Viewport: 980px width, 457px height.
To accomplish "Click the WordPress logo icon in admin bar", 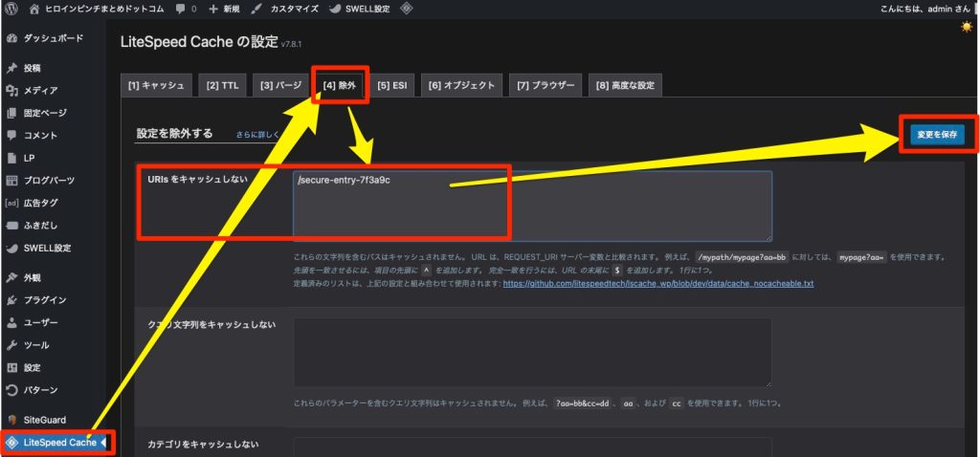I will click(x=11, y=9).
